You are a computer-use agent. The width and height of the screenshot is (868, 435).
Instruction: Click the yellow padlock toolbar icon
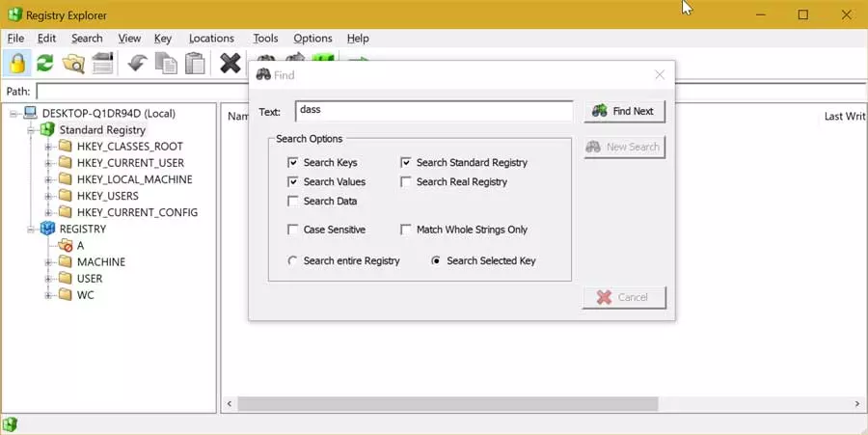pyautogui.click(x=17, y=63)
